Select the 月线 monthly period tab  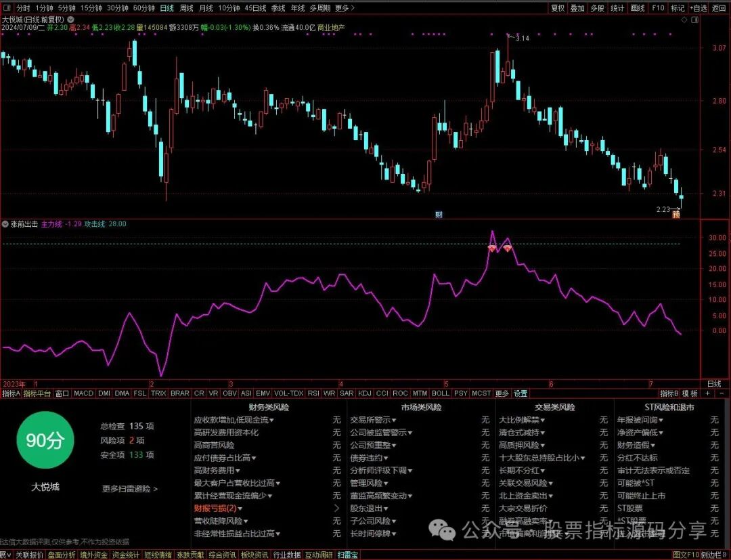coord(206,8)
